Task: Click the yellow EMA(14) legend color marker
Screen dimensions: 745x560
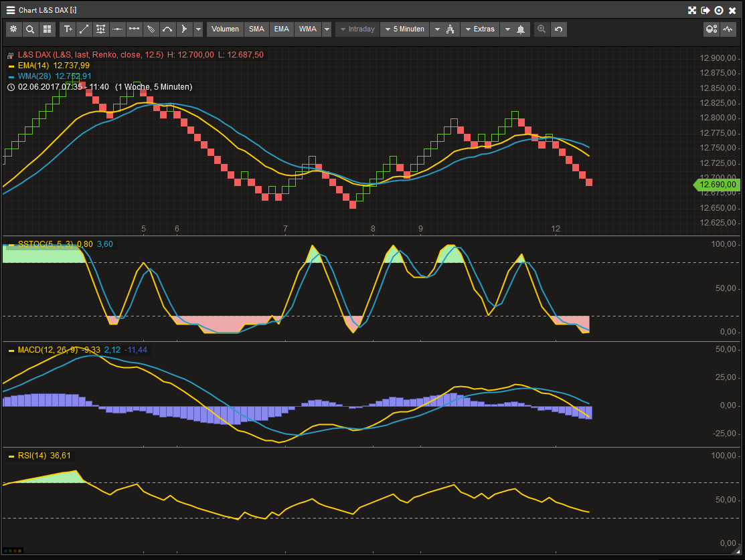Action: tap(11, 66)
